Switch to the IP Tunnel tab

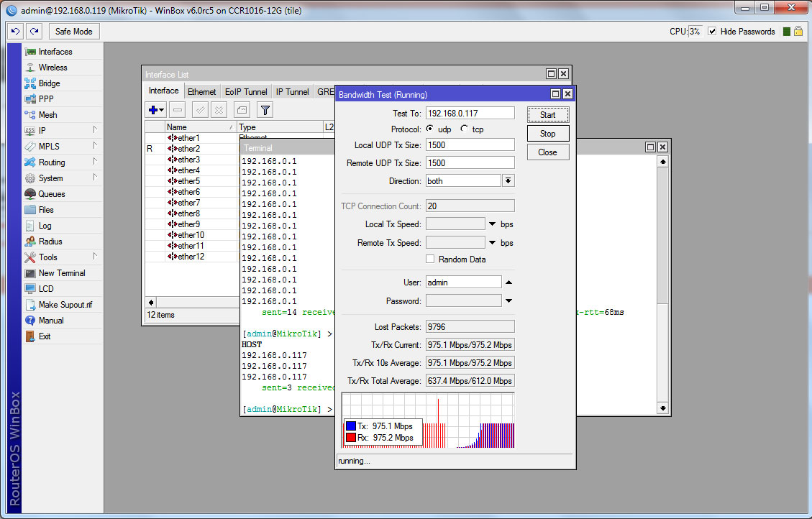pos(292,92)
